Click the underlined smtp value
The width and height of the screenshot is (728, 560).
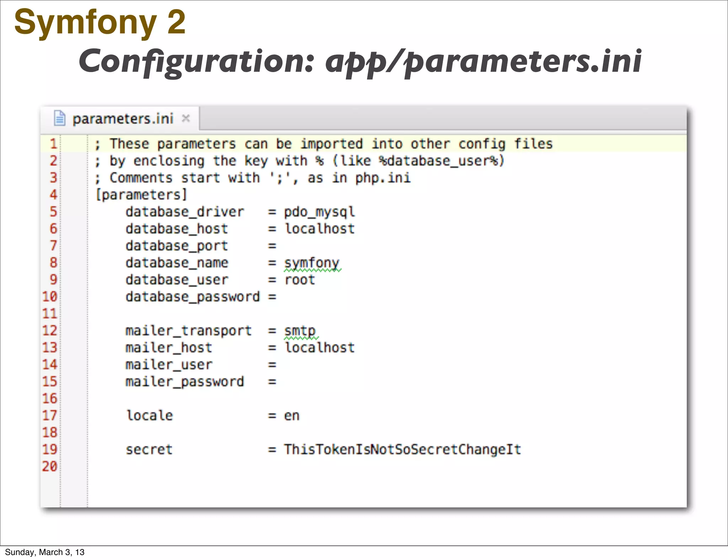(300, 332)
